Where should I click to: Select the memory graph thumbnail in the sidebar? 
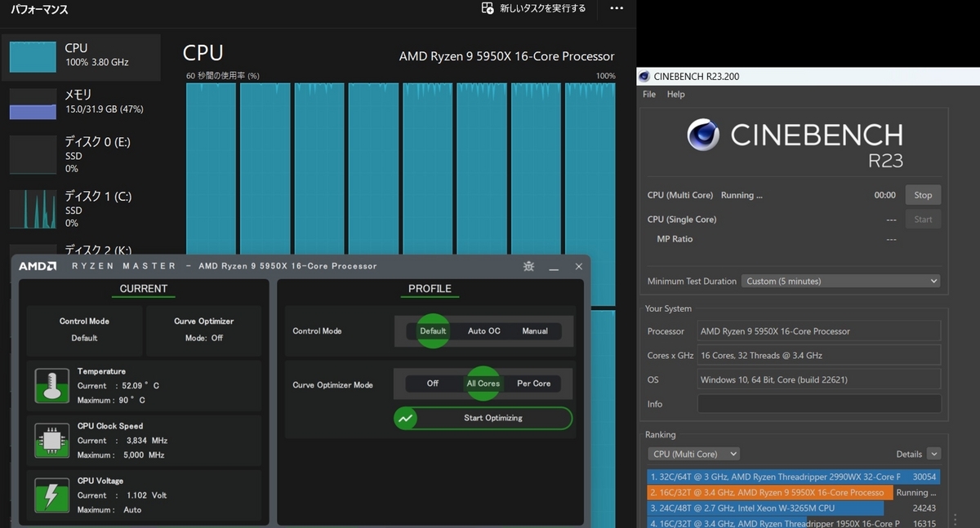click(x=33, y=103)
